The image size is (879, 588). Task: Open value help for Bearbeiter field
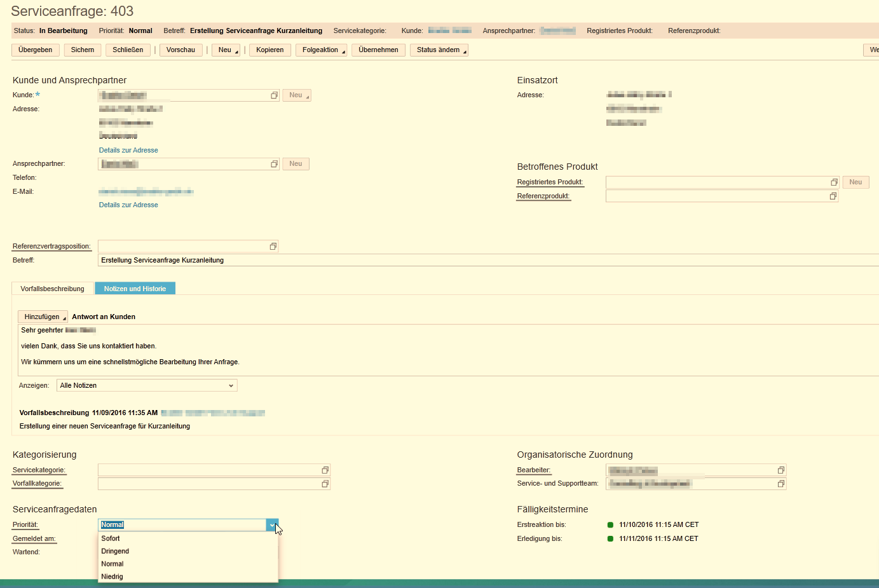(781, 470)
